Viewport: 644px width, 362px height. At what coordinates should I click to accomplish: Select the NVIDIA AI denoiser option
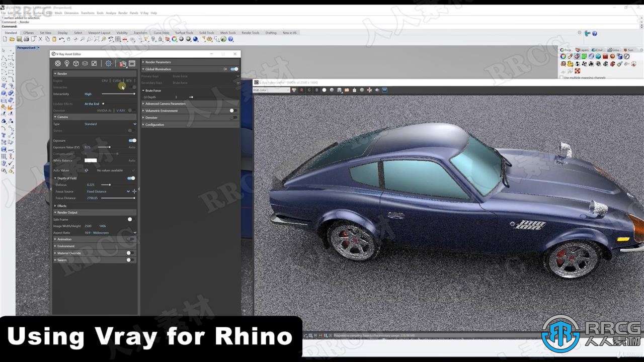104,111
